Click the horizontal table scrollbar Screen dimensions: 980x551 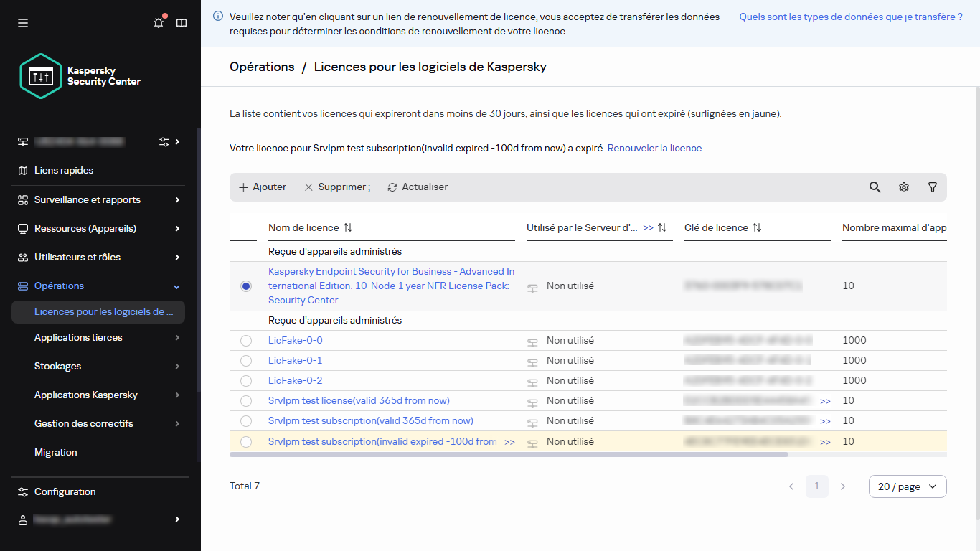[x=509, y=454]
